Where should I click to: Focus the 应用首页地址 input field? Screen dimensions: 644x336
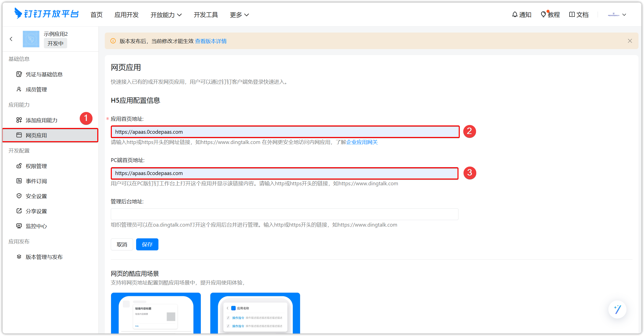tap(285, 132)
